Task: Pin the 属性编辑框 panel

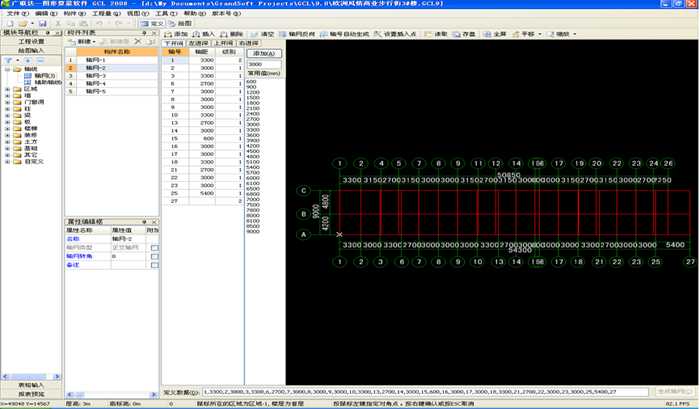Action: [144, 222]
